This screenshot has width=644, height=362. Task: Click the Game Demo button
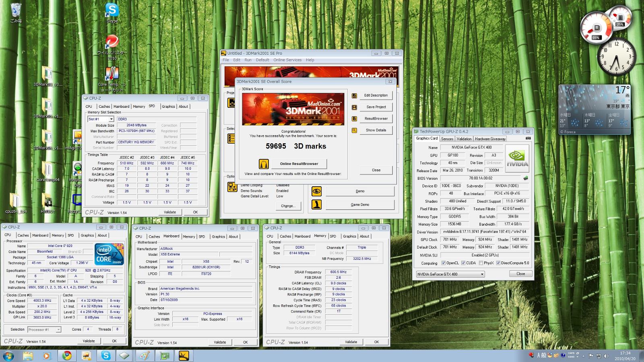pos(360,205)
